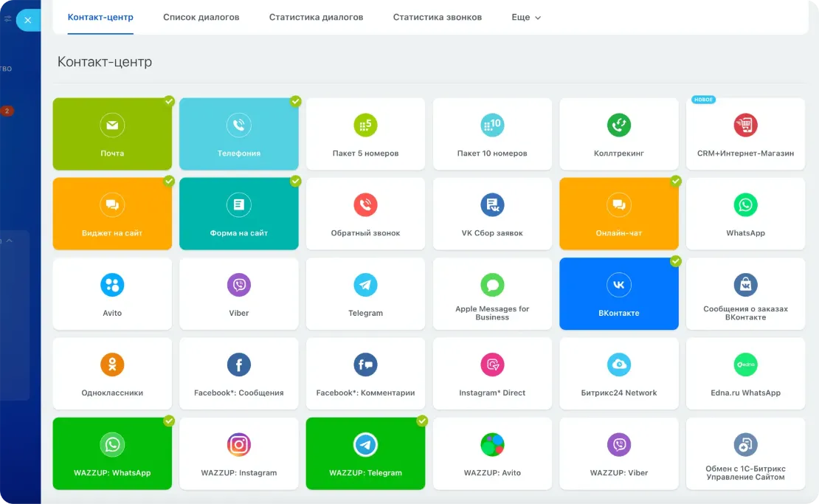Viewport: 819px width, 504px height.
Task: Go to the Статистика звонков tab
Action: (x=438, y=17)
